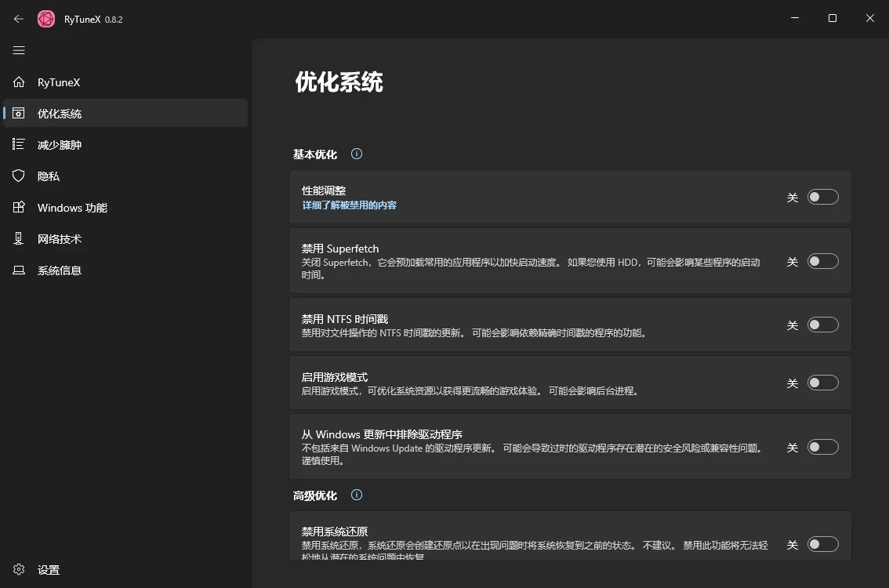Image resolution: width=889 pixels, height=588 pixels.
Task: Click the info icon next to 基本优化
Action: (x=357, y=154)
